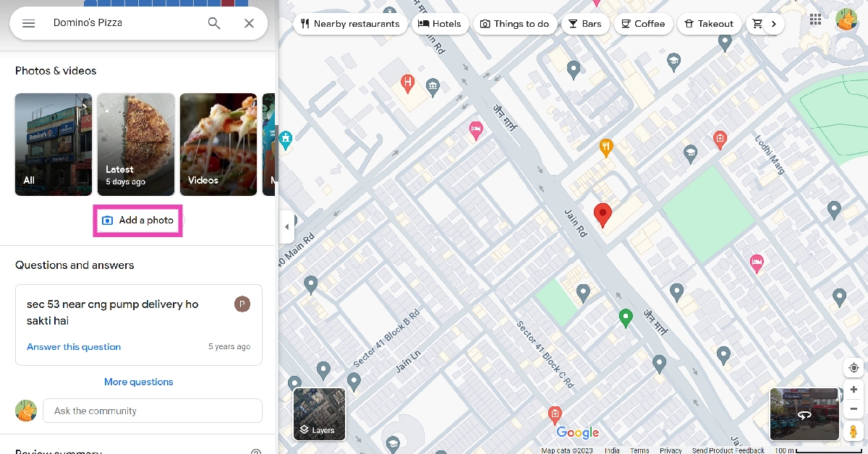
Task: Show Bars on the map
Action: pyautogui.click(x=585, y=24)
